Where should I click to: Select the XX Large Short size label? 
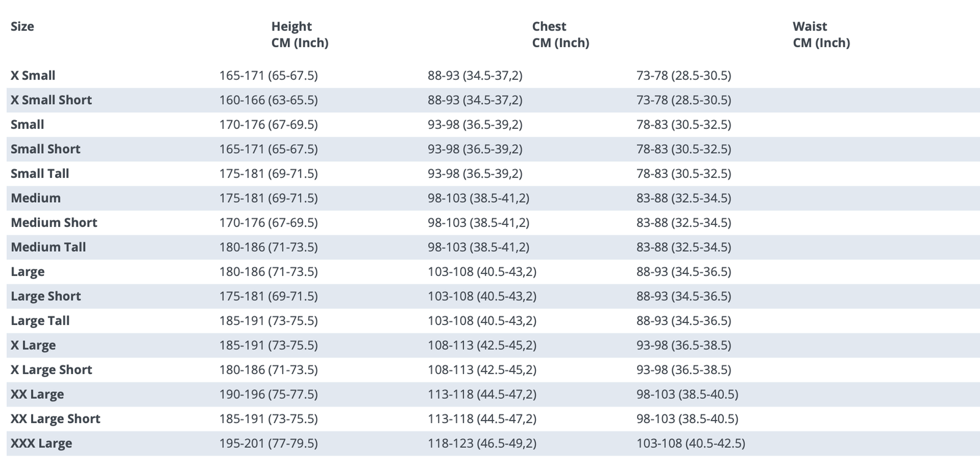(56, 419)
